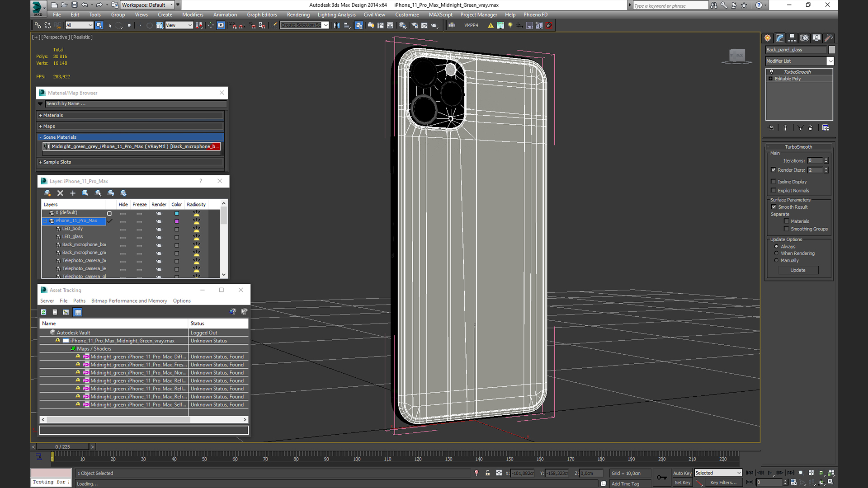The image size is (868, 488).
Task: Toggle TurboSmooth modifier lightbulb icon
Action: tap(772, 72)
